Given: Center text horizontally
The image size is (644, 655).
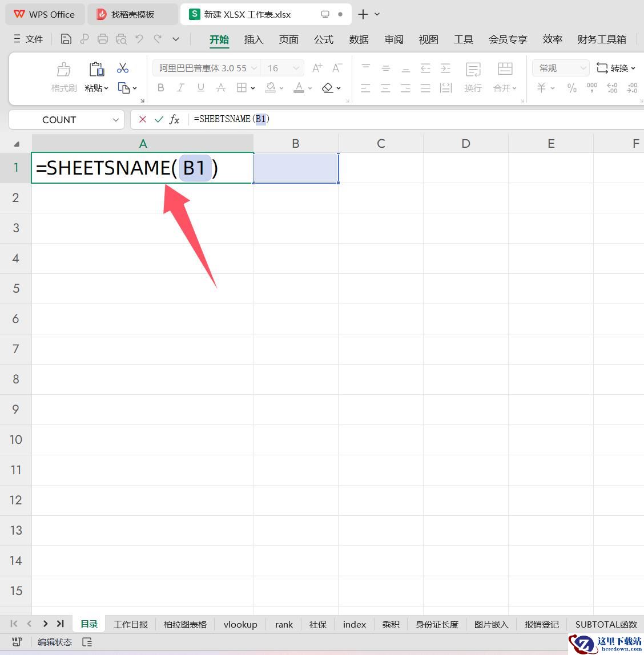Looking at the screenshot, I should tap(386, 88).
